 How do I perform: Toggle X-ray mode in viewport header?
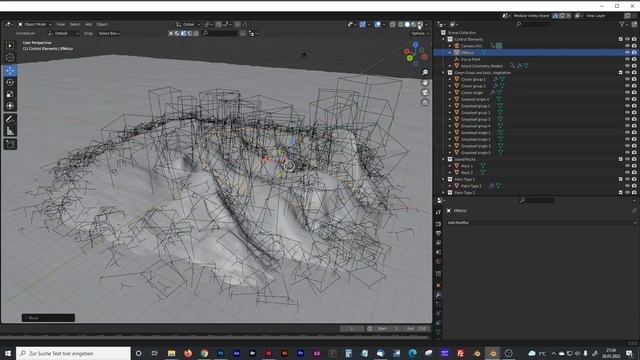pos(392,24)
